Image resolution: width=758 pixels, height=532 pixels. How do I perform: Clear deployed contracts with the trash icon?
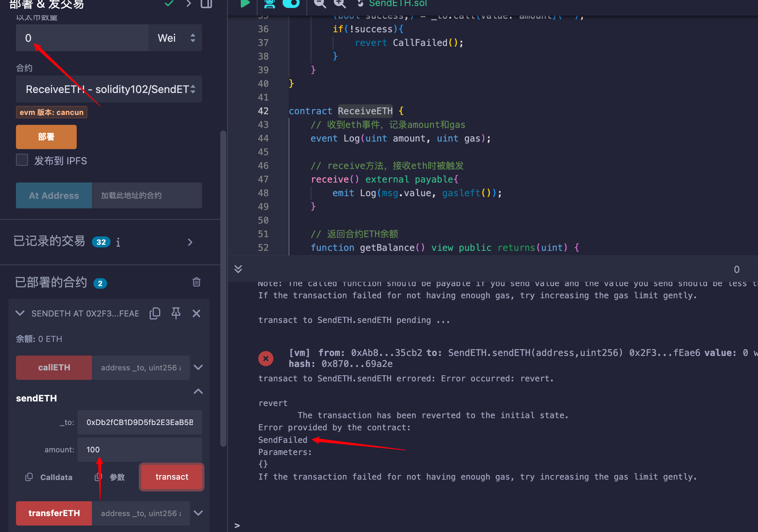196,282
